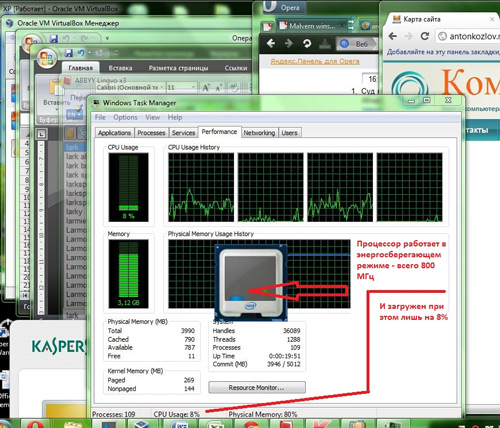Screen dimensions: 500x428
Task: Click the Memory 3,12 GB meter
Action: [x=128, y=274]
